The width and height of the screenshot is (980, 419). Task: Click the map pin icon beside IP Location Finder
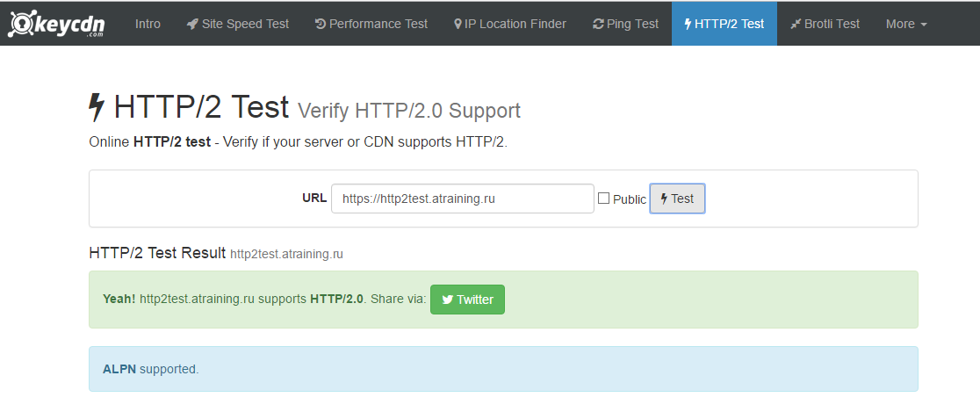pyautogui.click(x=458, y=25)
